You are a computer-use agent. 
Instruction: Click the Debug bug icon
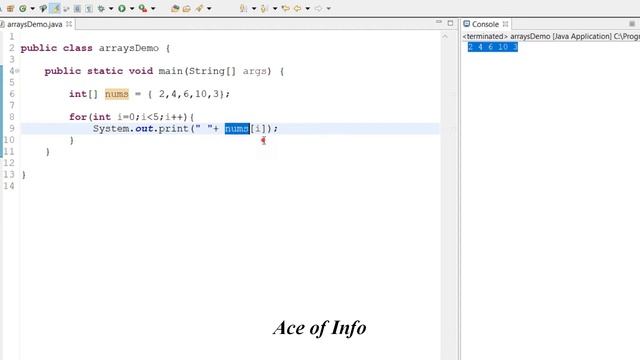click(101, 8)
